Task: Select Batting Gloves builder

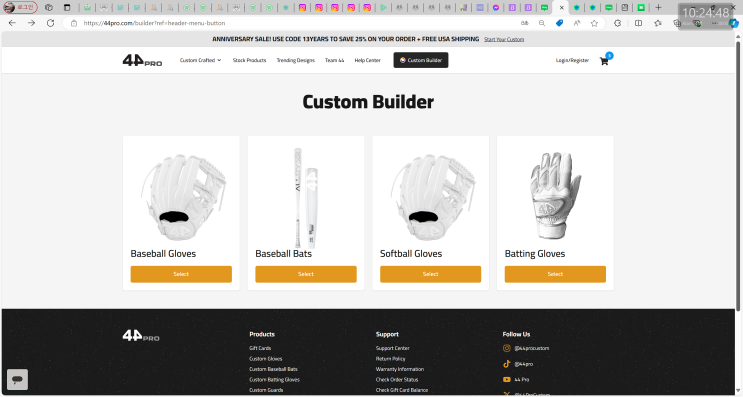Action: pyautogui.click(x=555, y=274)
